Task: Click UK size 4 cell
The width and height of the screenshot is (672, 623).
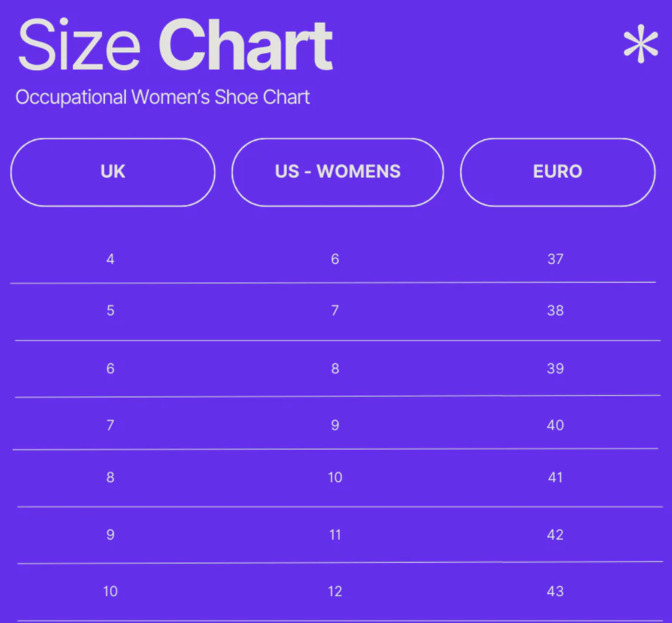Action: point(110,259)
